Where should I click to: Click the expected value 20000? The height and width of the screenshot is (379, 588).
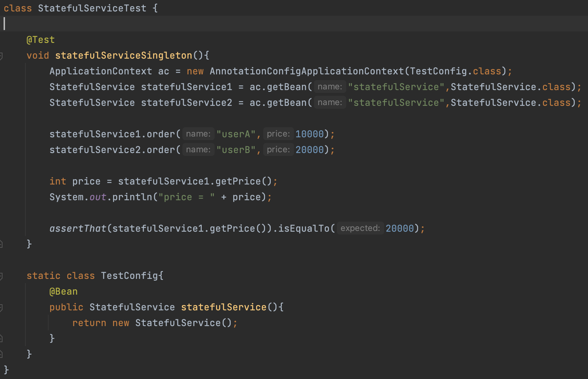click(400, 228)
